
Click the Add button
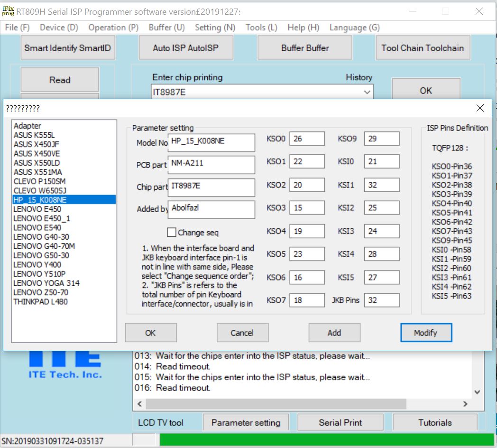(334, 333)
